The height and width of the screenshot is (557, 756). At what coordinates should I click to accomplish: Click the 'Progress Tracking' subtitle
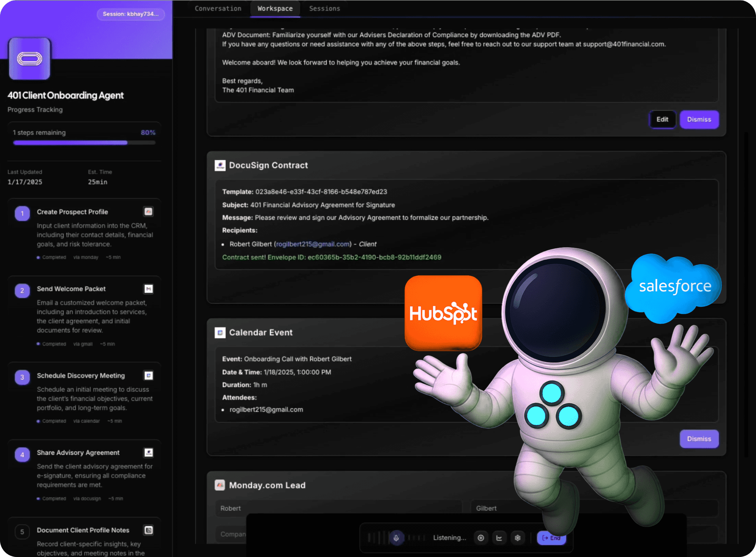click(x=35, y=110)
